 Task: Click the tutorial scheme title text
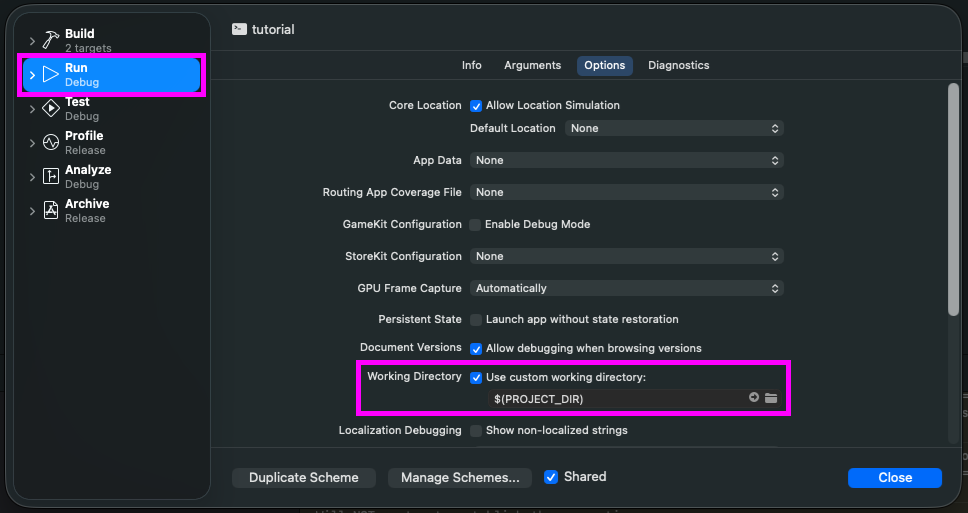[273, 30]
